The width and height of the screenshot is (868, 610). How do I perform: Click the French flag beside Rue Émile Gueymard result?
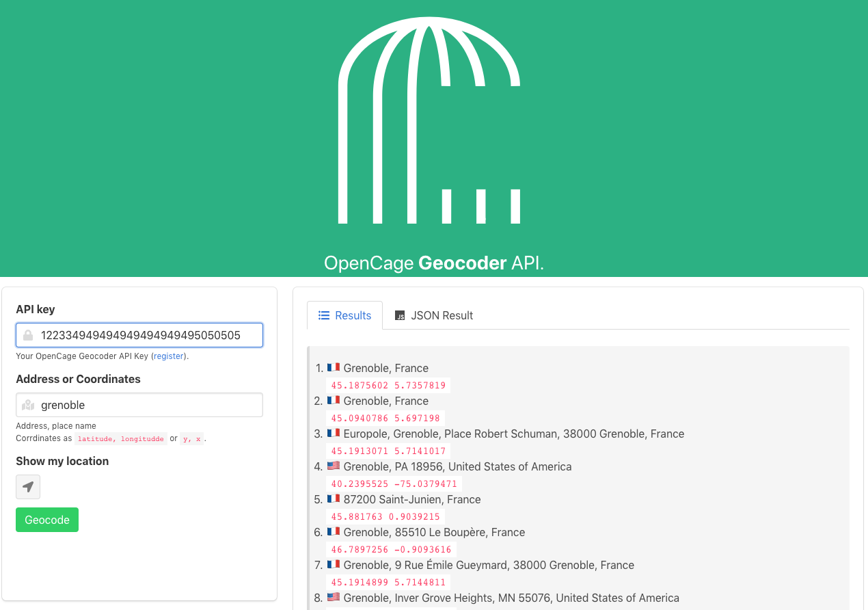tap(334, 565)
